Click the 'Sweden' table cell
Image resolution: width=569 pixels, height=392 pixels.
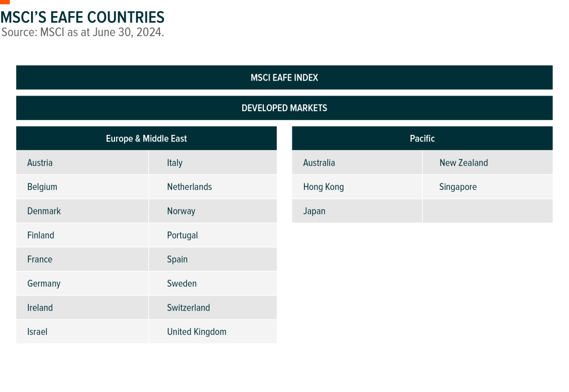(x=213, y=284)
